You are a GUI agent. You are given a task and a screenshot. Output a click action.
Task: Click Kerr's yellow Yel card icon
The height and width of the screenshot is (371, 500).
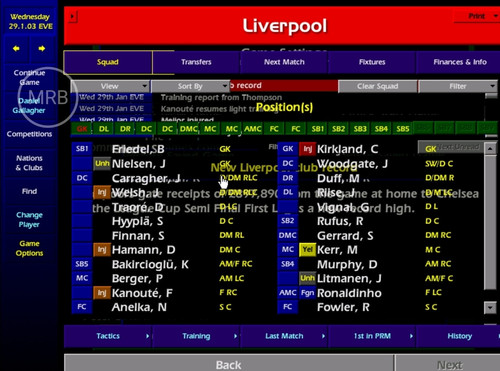click(x=307, y=250)
